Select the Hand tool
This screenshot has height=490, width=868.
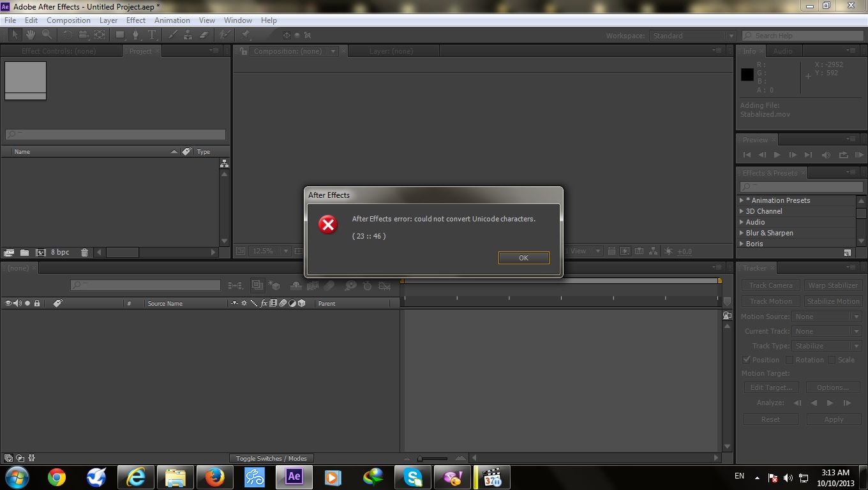(x=31, y=35)
